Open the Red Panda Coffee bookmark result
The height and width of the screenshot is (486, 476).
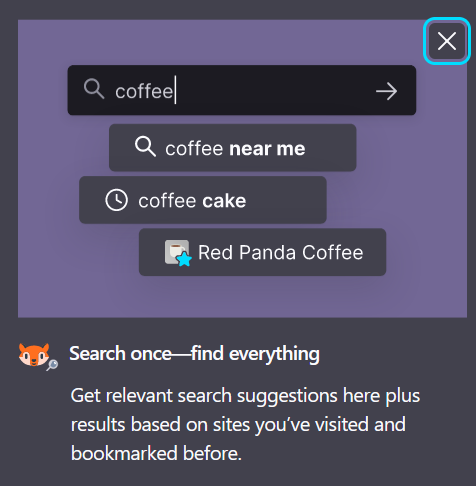pos(262,252)
